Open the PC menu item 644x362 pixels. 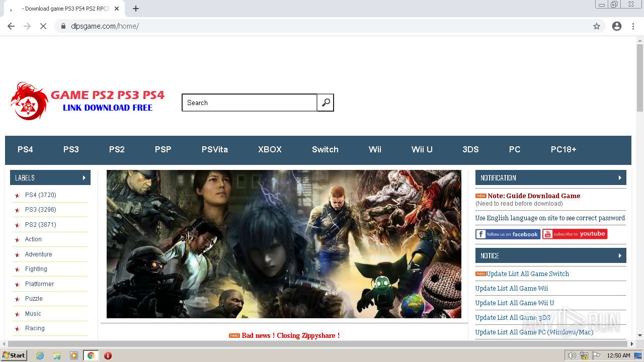[515, 149]
